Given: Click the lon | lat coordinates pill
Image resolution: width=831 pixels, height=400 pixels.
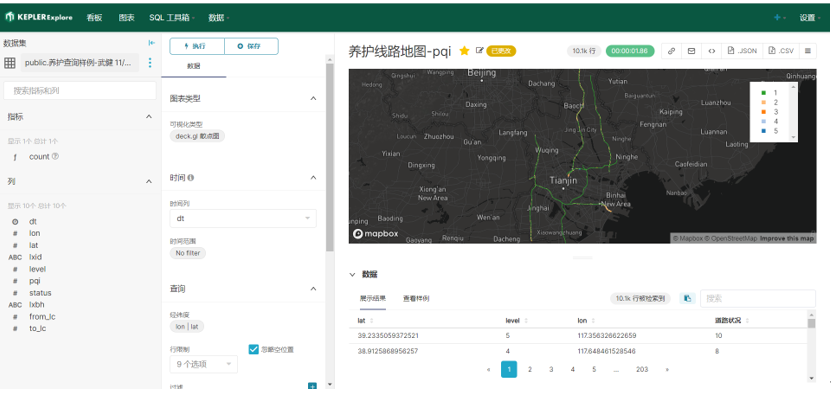Looking at the screenshot, I should pyautogui.click(x=187, y=327).
